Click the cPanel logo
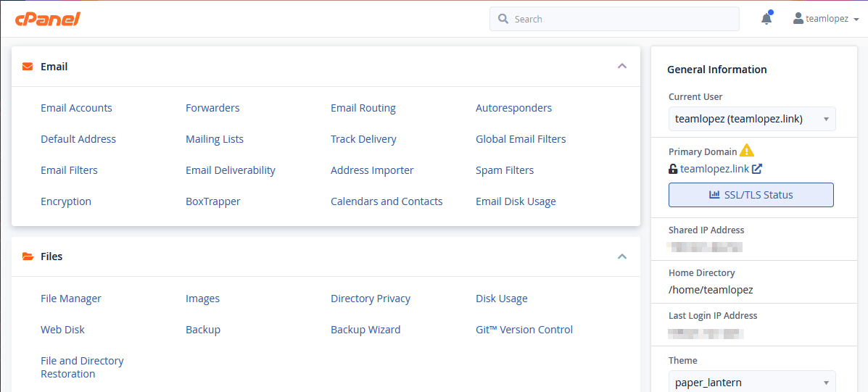Viewport: 868px width, 392px height. click(x=48, y=19)
